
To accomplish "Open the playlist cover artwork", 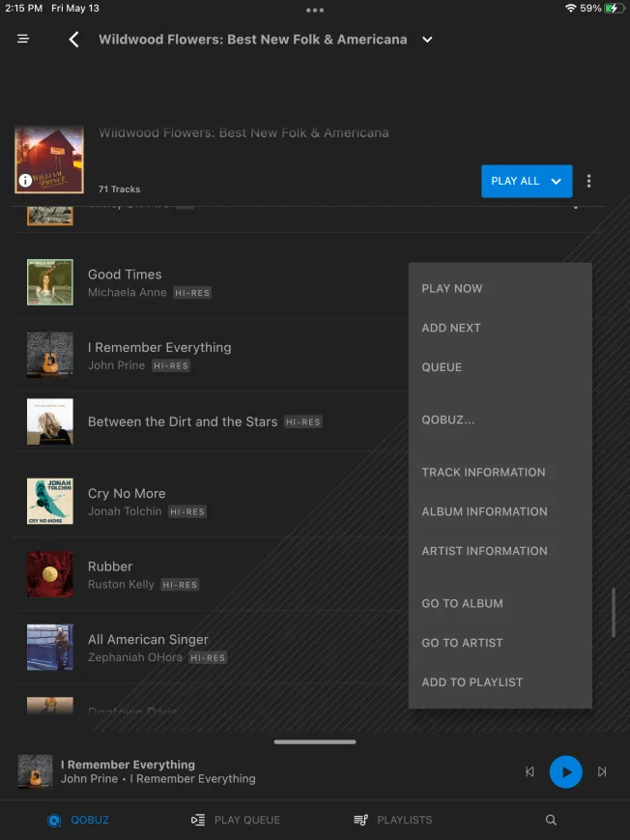I will pyautogui.click(x=49, y=159).
